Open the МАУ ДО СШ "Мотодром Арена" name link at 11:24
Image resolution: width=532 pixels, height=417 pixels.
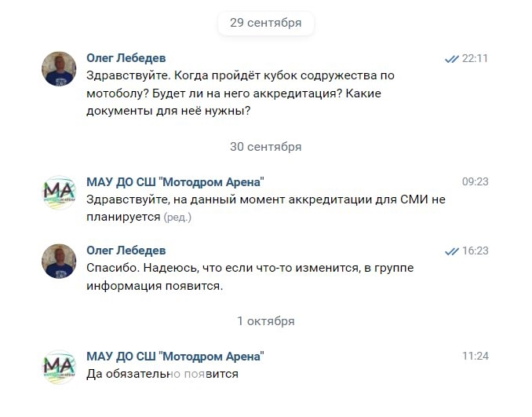(175, 357)
